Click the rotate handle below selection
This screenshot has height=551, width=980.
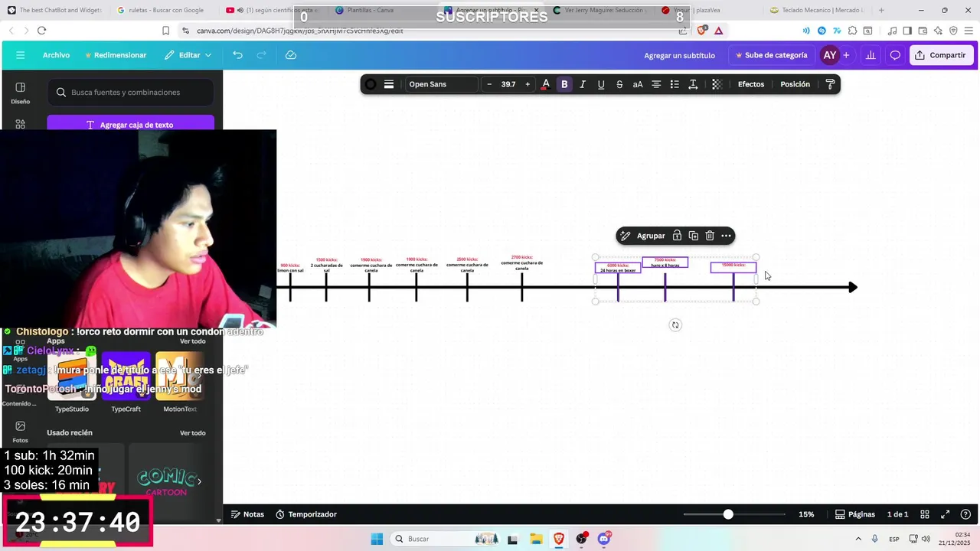pos(675,325)
